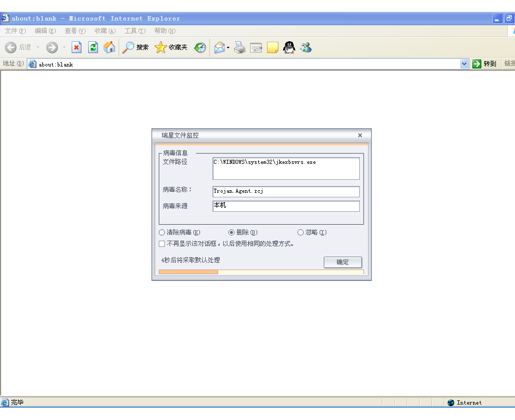Restore down the Internet Explorer window
515x420 pixels.
pyautogui.click(x=509, y=19)
